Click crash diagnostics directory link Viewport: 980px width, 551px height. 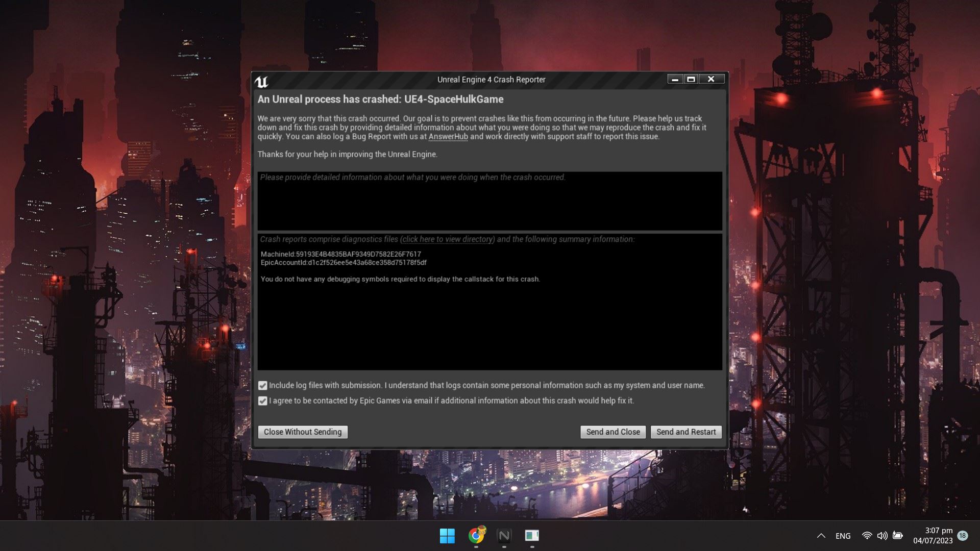448,239
